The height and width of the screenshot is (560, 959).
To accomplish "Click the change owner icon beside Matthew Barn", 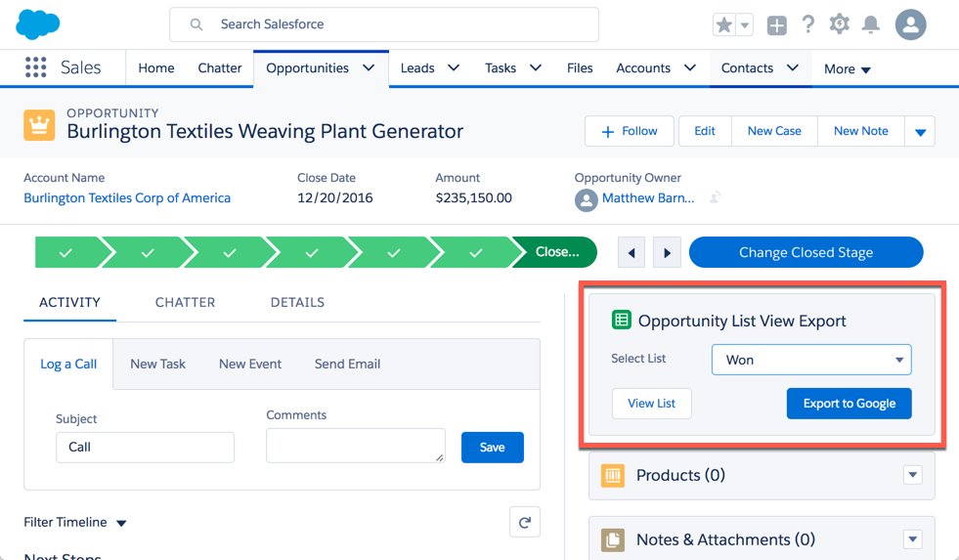I will point(715,197).
